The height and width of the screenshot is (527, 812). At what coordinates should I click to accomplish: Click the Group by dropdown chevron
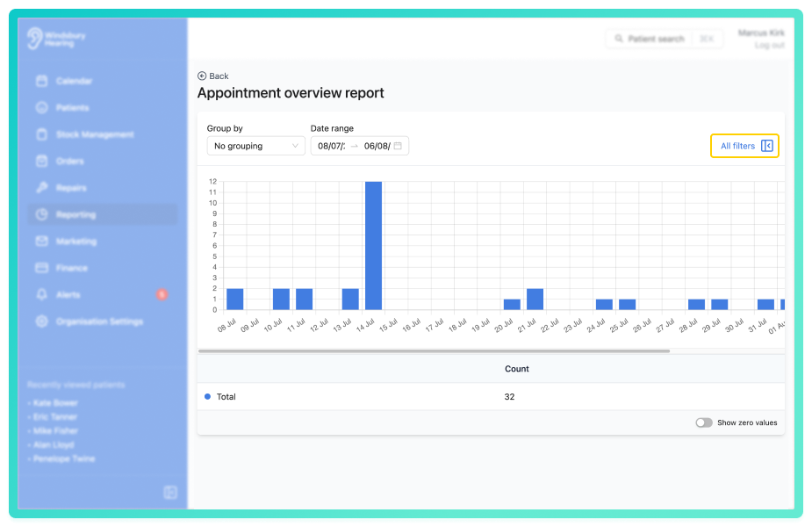pyautogui.click(x=295, y=146)
